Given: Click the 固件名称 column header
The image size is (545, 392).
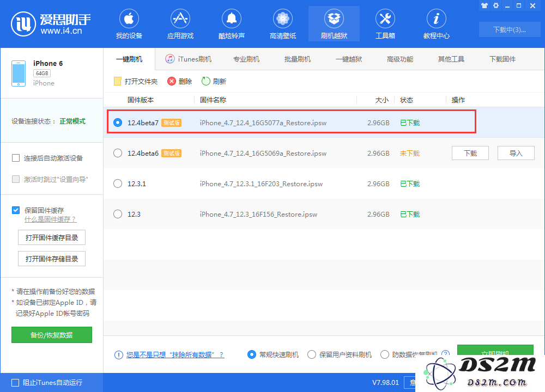Looking at the screenshot, I should [x=213, y=100].
